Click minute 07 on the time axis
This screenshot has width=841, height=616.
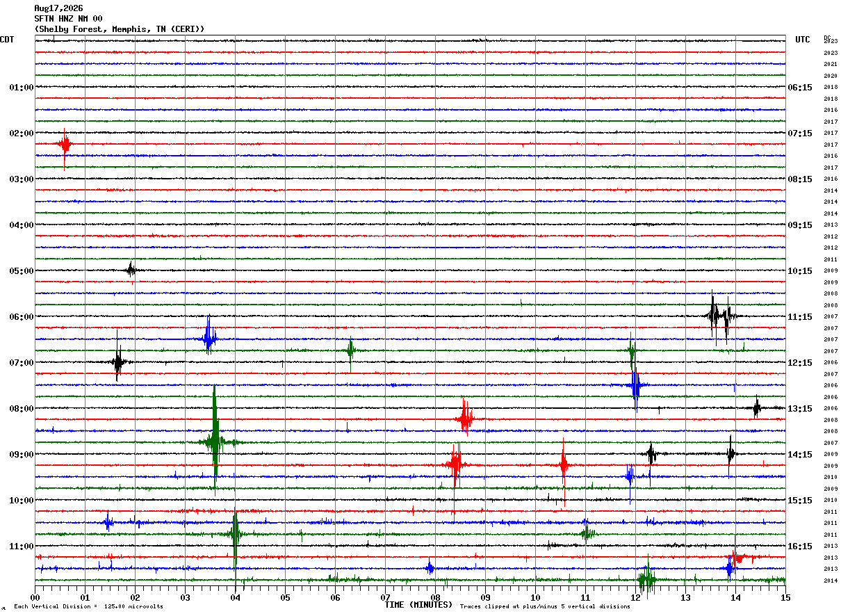[x=385, y=597]
